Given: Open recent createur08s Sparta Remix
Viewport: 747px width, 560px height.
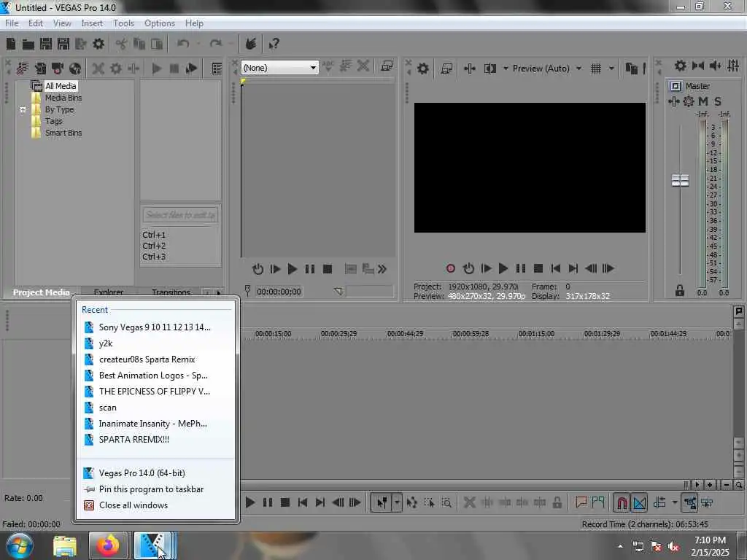Looking at the screenshot, I should point(156,359).
